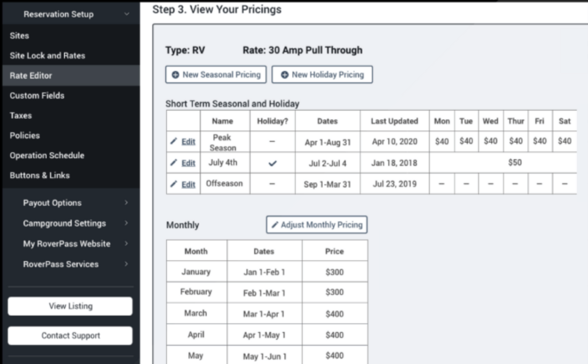Expand My RoverPass Website section
Viewport: 588px width, 364px height.
[126, 244]
